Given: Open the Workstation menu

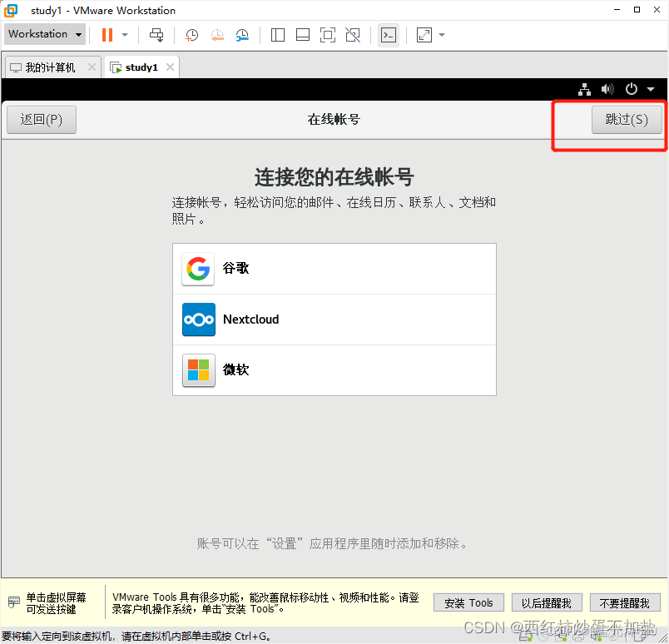Looking at the screenshot, I should tap(45, 34).
